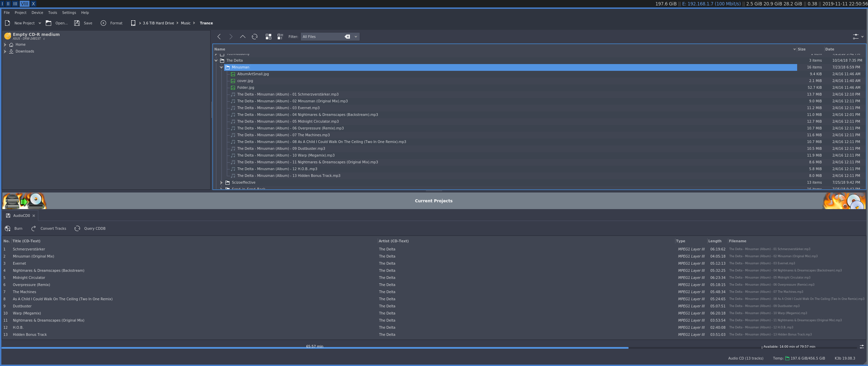Click the Save button

(x=83, y=23)
